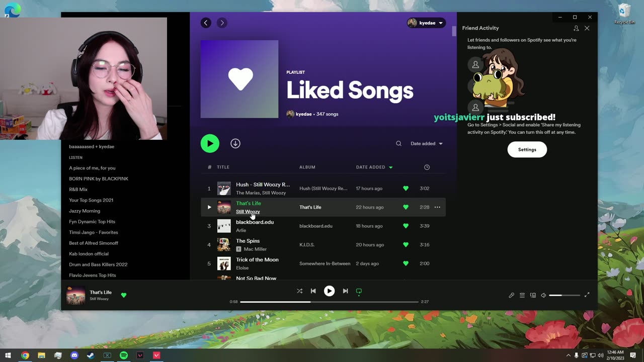This screenshot has height=362, width=644.
Task: Show lyrics with the microphone icon
Action: (512, 295)
